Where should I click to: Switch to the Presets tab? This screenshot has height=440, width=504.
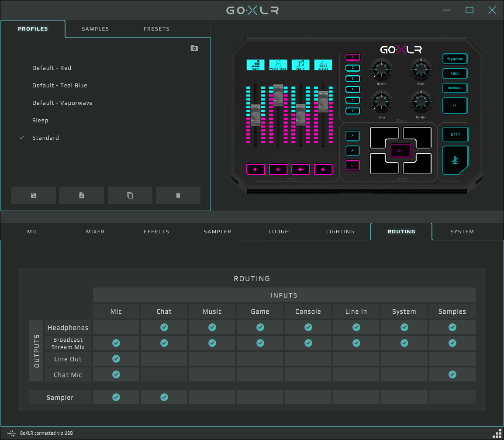point(156,29)
